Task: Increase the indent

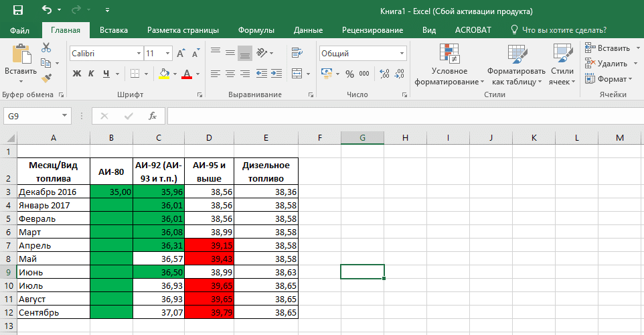Action: (276, 74)
